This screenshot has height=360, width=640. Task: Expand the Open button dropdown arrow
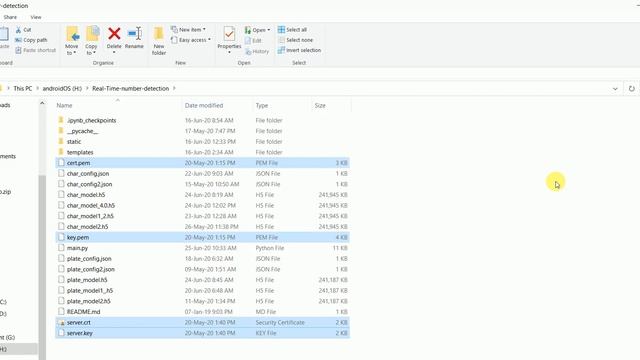(269, 30)
